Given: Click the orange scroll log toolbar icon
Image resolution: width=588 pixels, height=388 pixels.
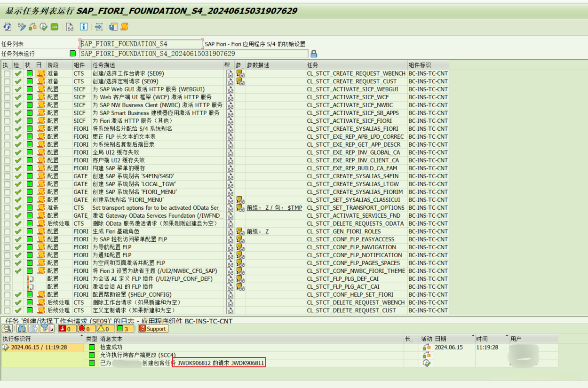Looking at the screenshot, I should [x=125, y=27].
